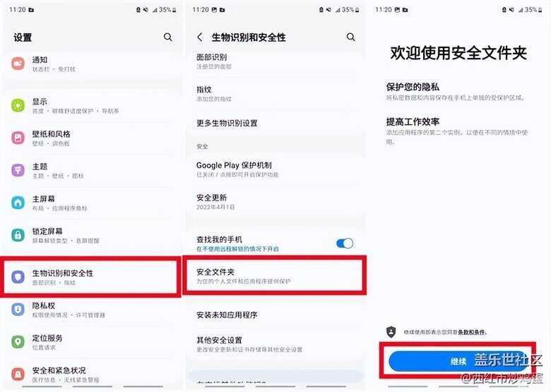Tap the 生物识别和安全性 shield icon
Screen dimensions: 551x392
(x=18, y=277)
